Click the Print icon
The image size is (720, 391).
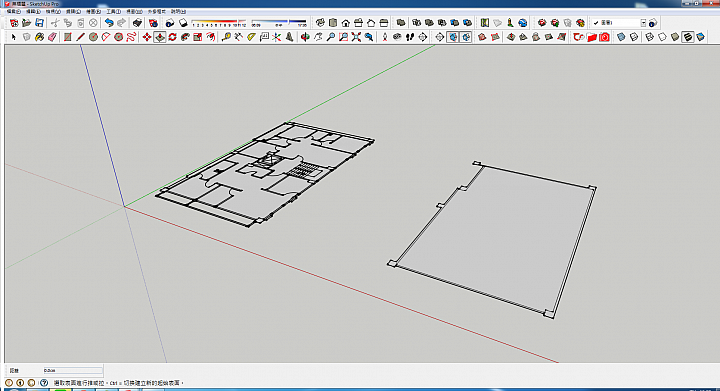pos(137,22)
